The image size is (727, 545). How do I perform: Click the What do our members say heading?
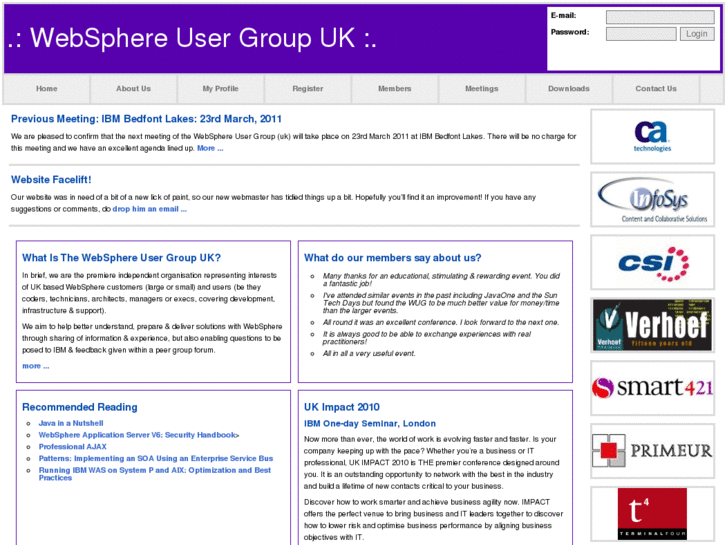[392, 258]
